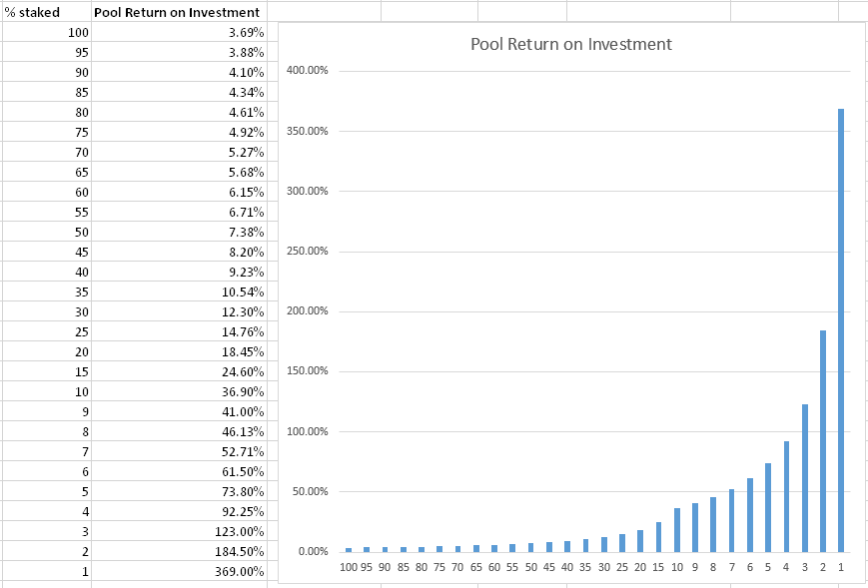This screenshot has width=868, height=588.
Task: Select the cell with value 184.50%
Action: tap(180, 551)
